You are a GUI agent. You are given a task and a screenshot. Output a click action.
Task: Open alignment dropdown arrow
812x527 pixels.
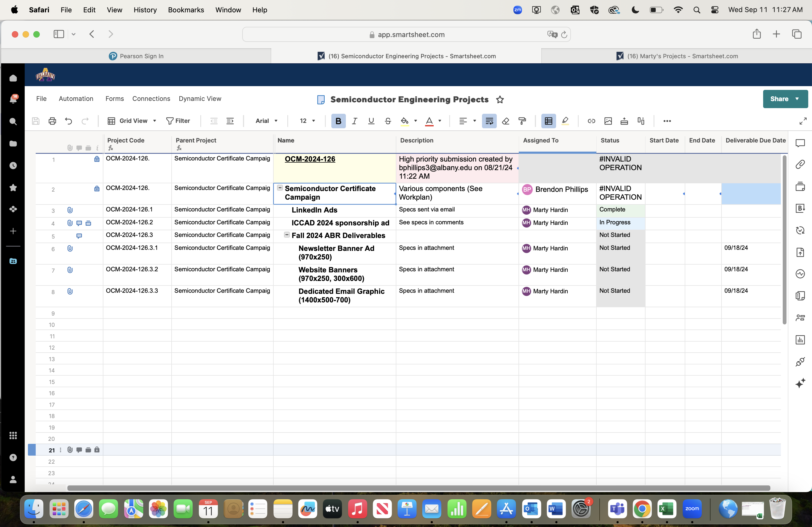click(474, 121)
